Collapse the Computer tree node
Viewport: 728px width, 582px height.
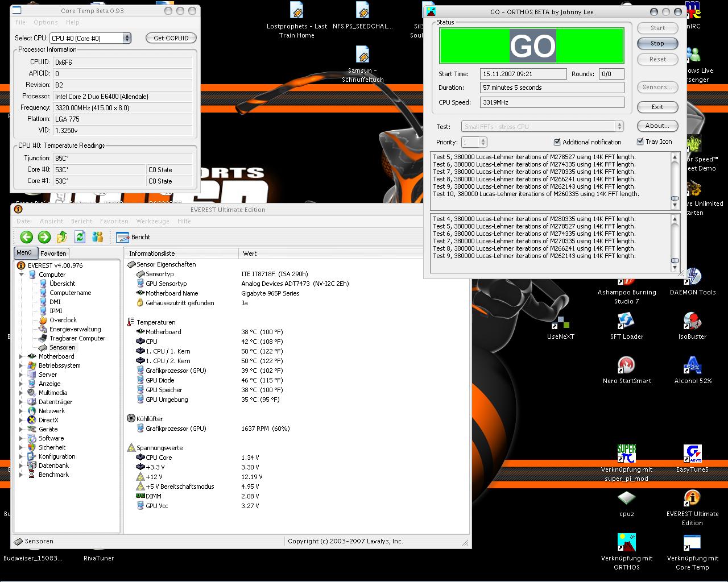pos(22,275)
